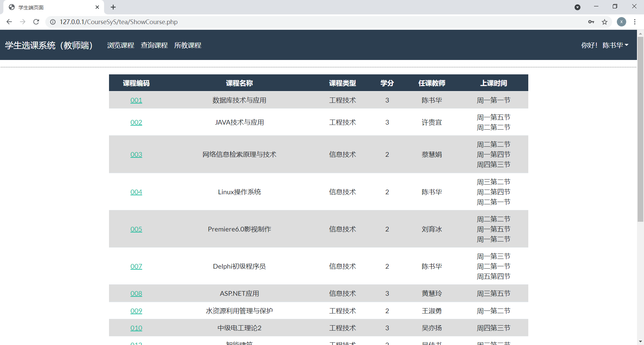Select the ASP.NET应用 course name cell
644x345 pixels.
pos(239,293)
